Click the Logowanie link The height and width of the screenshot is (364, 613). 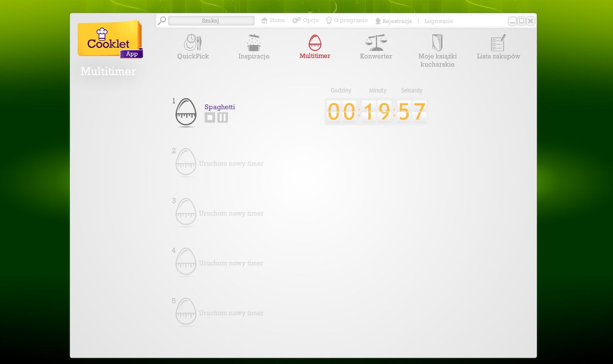tap(439, 21)
